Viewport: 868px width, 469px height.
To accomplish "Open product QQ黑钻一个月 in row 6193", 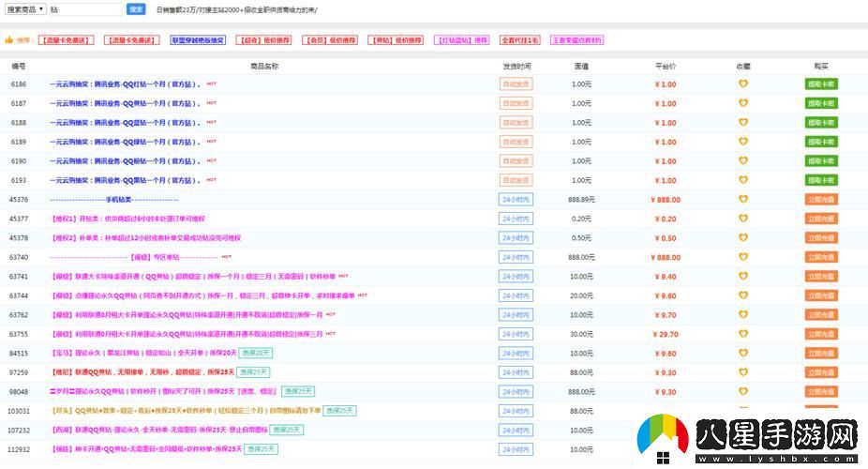I will tap(126, 180).
